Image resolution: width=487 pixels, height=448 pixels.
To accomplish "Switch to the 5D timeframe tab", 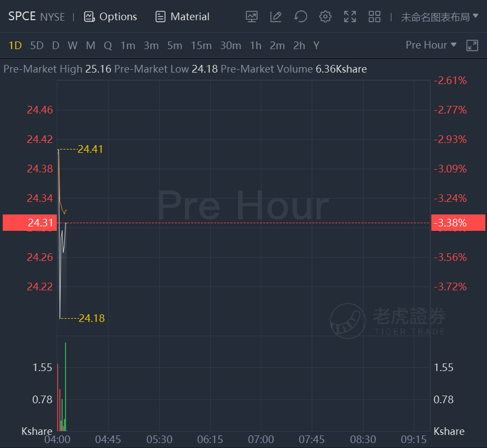I will pos(37,46).
